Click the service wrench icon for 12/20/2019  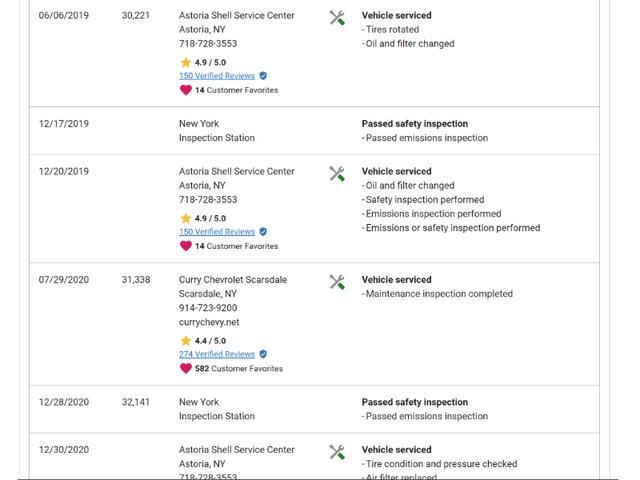(x=337, y=173)
